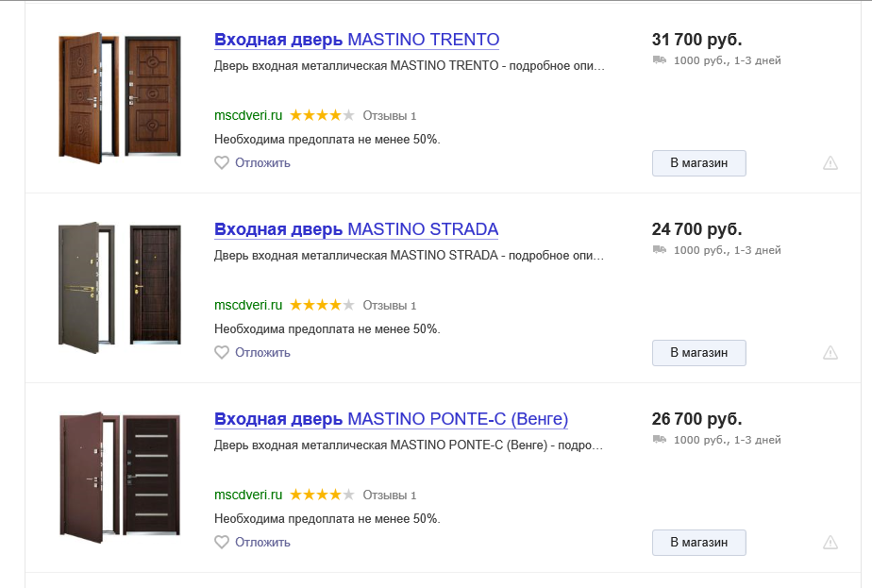
Task: Visit mscdveri.ru shop link on PONTE-C listing
Action: pos(248,495)
